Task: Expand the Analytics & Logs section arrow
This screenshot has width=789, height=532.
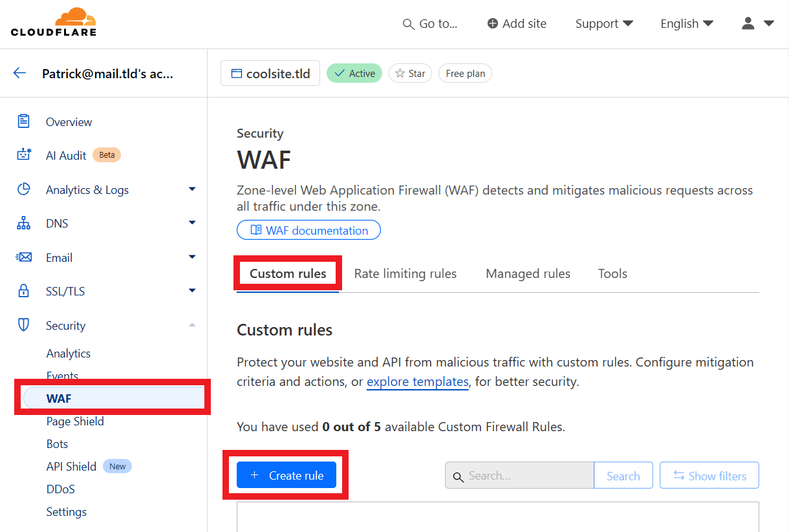Action: click(x=192, y=189)
